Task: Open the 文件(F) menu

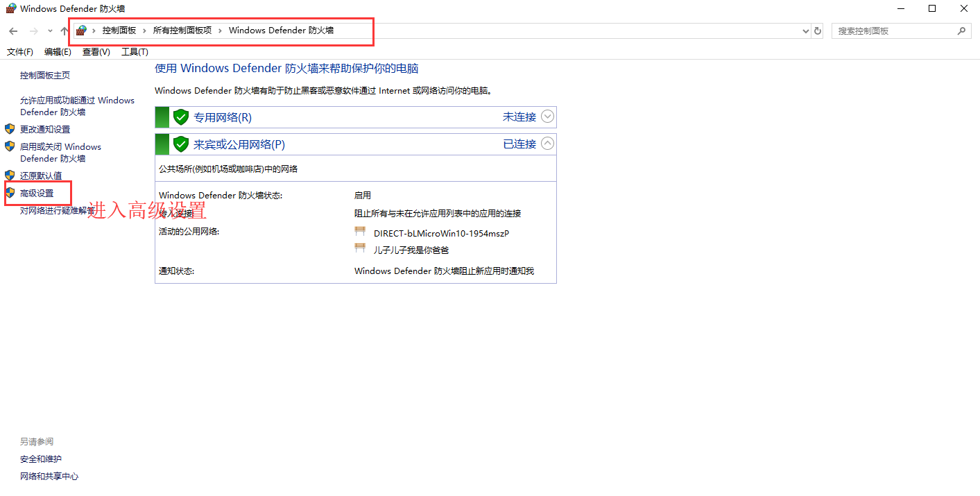Action: (20, 52)
